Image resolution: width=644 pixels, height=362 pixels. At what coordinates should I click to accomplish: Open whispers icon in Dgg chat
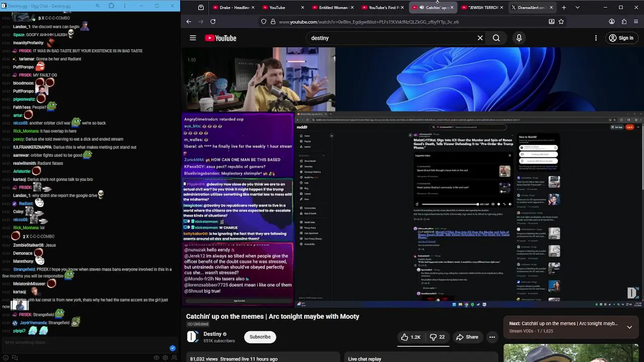[15, 357]
